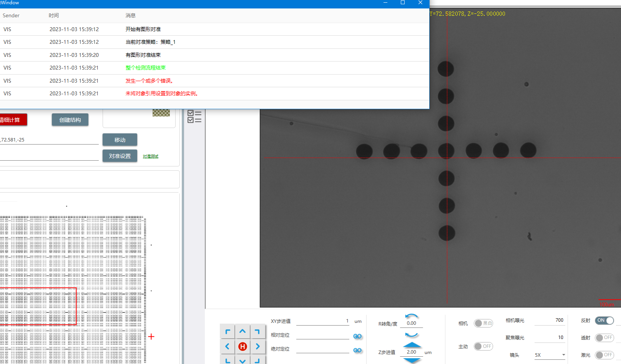Click 移动 button
Screen dimensions: 621x364
click(x=120, y=140)
